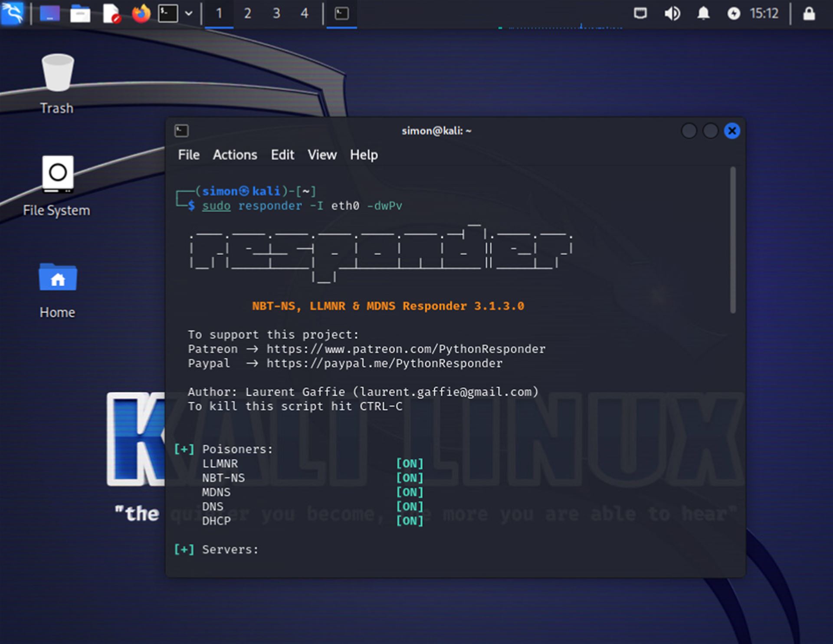Open the Help menu in terminal
This screenshot has width=833, height=644.
coord(364,155)
